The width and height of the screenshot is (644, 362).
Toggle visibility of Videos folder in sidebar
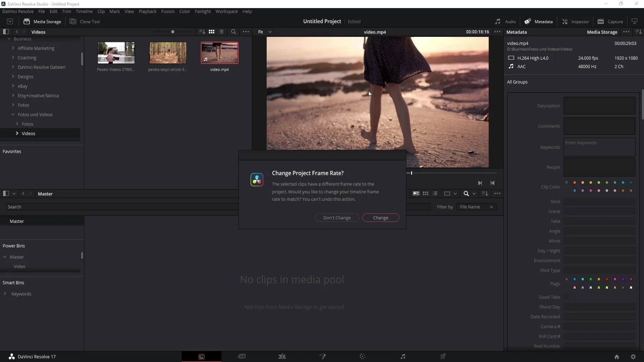(17, 133)
